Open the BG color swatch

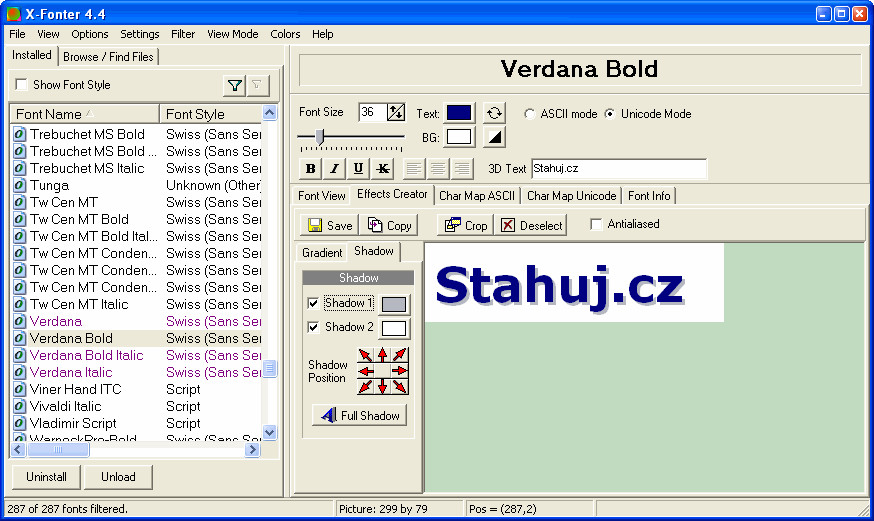(x=459, y=137)
